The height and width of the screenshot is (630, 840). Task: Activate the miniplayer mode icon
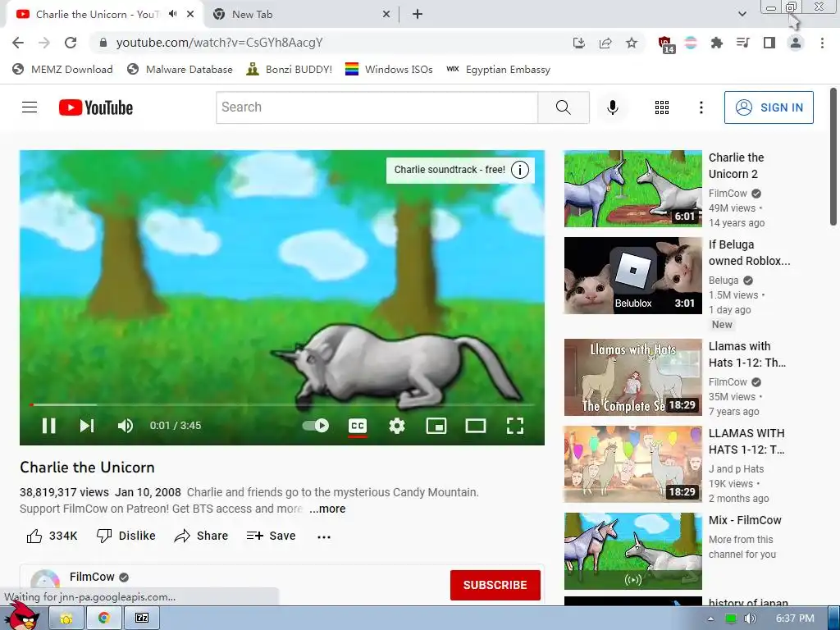[436, 426]
